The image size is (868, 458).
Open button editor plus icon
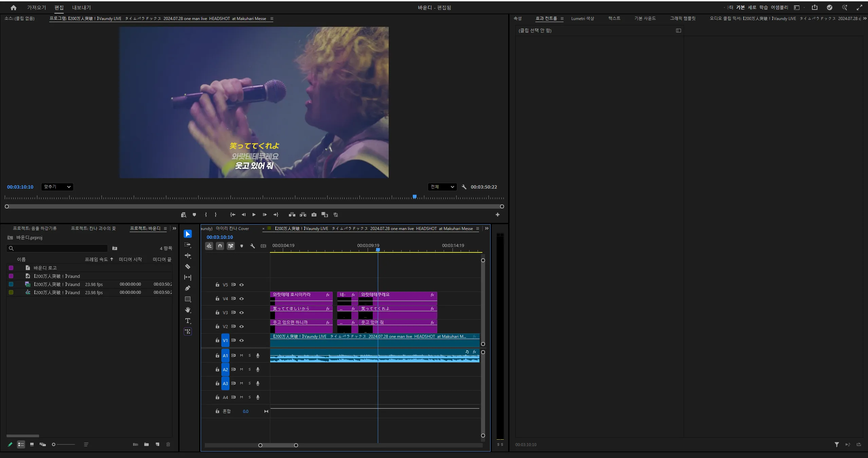point(498,215)
